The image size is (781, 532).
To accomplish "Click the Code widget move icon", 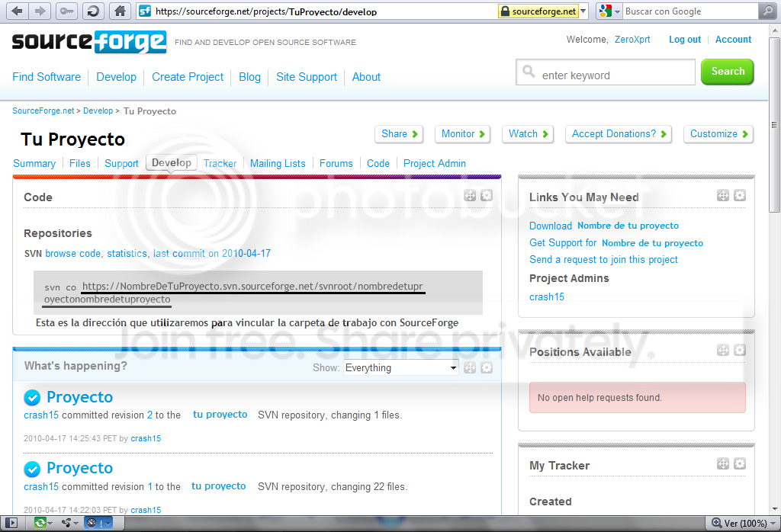I will click(x=470, y=196).
